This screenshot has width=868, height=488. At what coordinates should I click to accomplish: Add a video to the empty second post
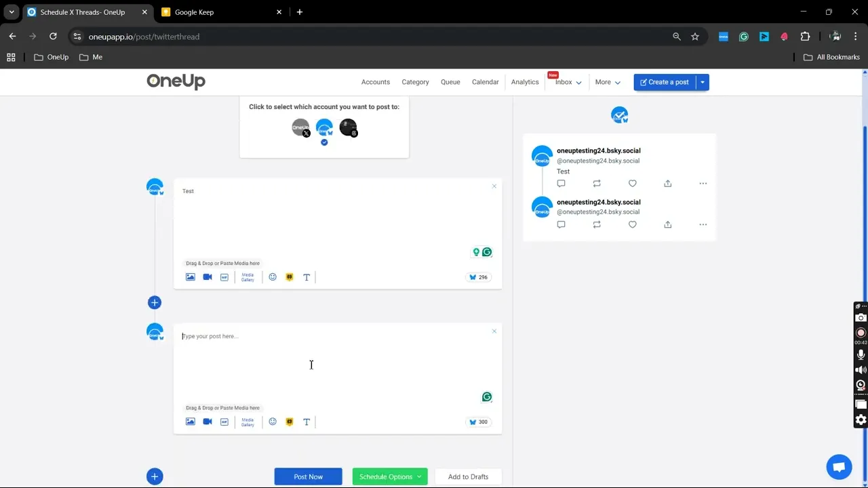(x=208, y=422)
